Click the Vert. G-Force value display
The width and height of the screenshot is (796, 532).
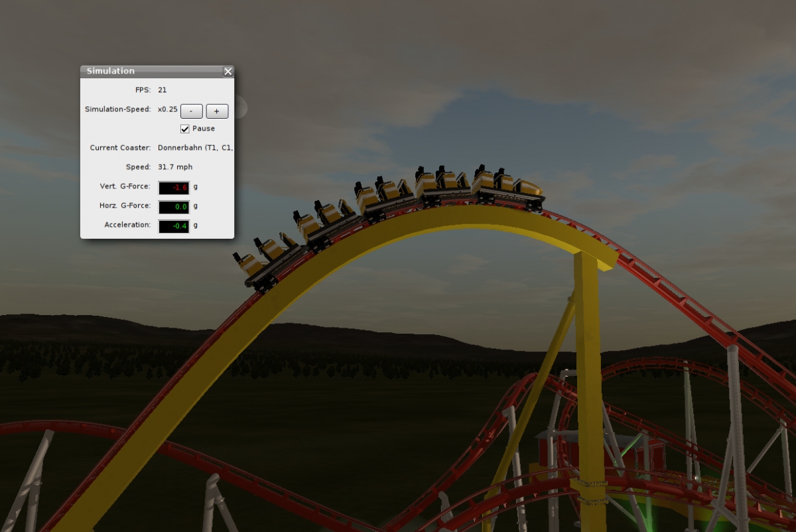(174, 188)
